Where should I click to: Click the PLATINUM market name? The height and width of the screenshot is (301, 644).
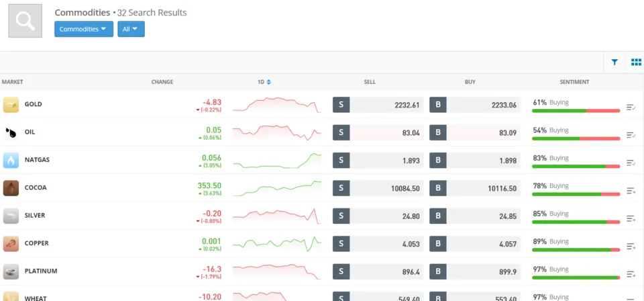[x=41, y=271]
